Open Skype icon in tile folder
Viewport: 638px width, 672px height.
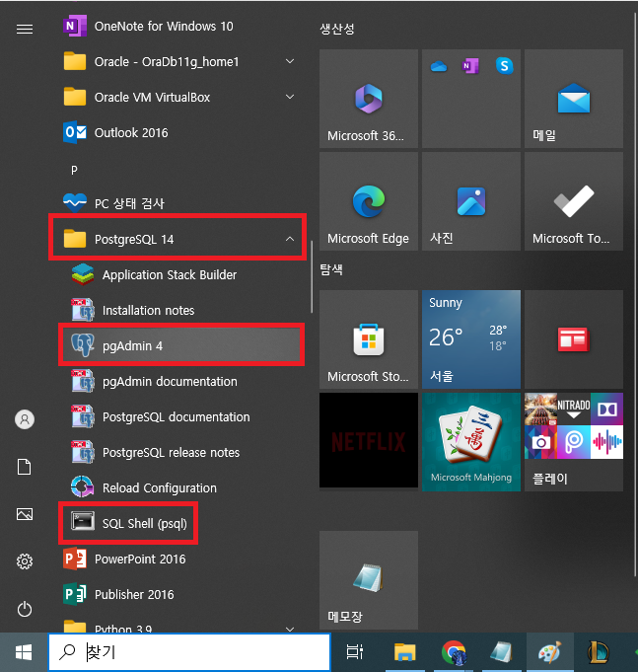(x=505, y=66)
